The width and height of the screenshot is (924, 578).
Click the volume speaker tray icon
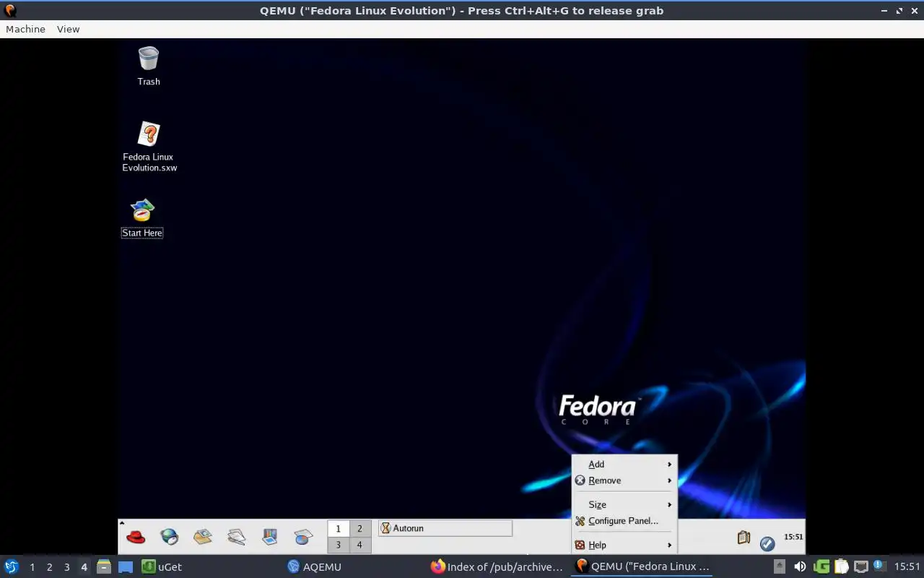[800, 566]
